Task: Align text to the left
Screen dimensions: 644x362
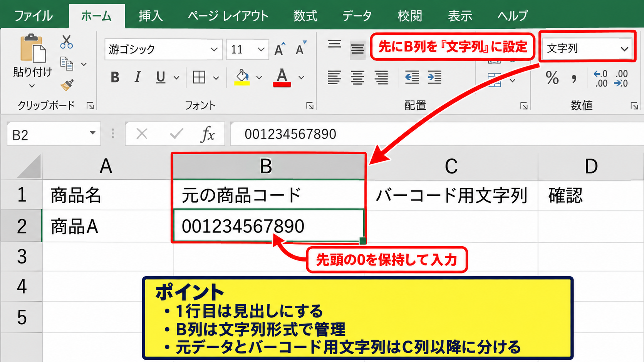Action: click(x=334, y=77)
